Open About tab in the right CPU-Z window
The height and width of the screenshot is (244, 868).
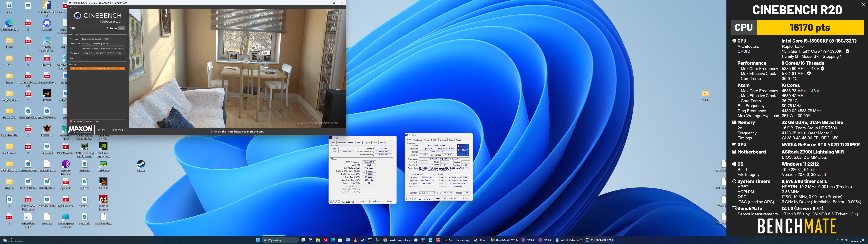coord(458,140)
